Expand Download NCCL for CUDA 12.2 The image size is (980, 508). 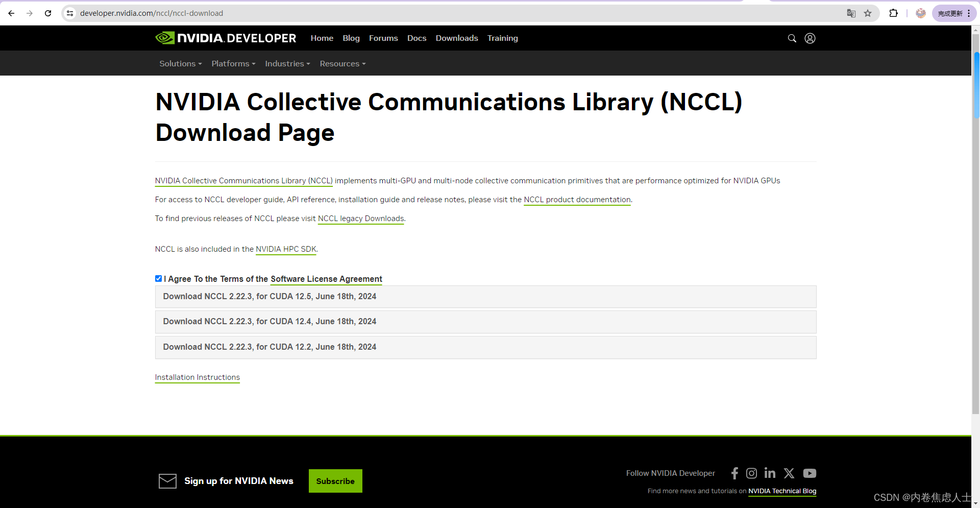[x=485, y=347]
